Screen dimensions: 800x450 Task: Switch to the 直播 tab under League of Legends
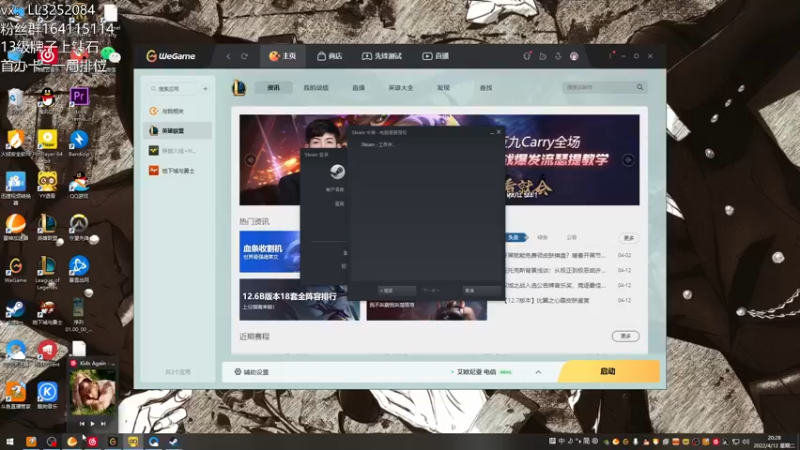[358, 88]
